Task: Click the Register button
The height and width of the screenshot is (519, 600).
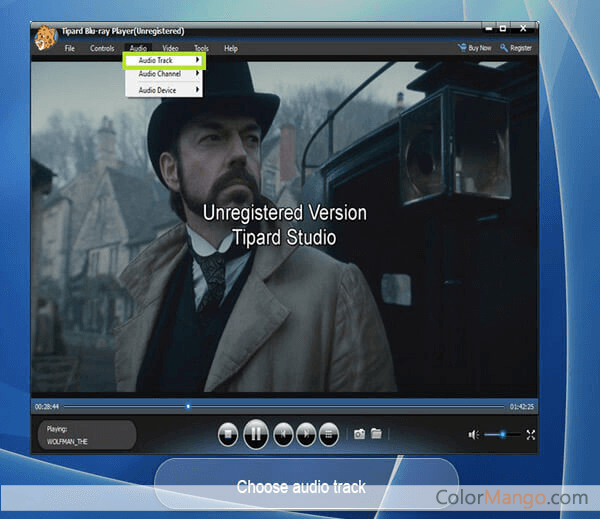Action: (x=517, y=48)
